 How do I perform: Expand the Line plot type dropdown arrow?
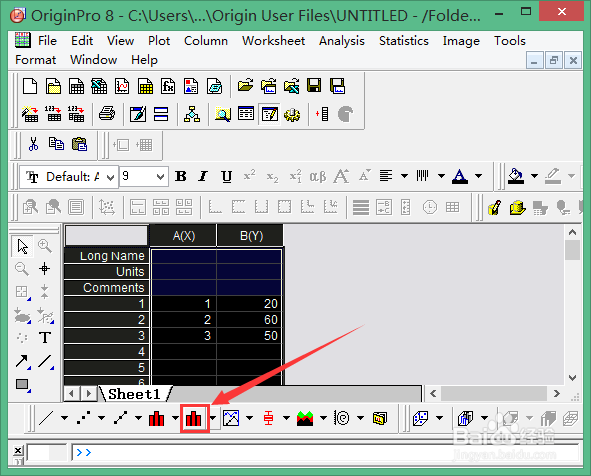point(64,418)
